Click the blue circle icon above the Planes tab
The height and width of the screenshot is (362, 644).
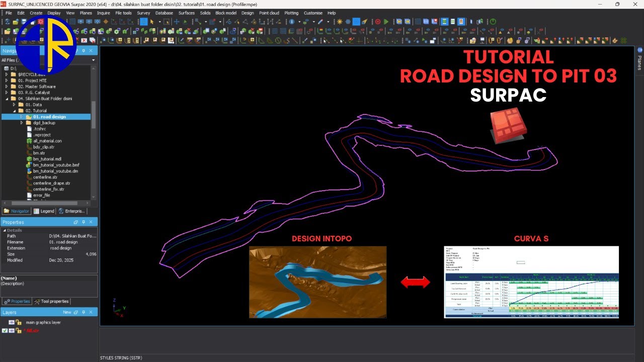tap(640, 50)
